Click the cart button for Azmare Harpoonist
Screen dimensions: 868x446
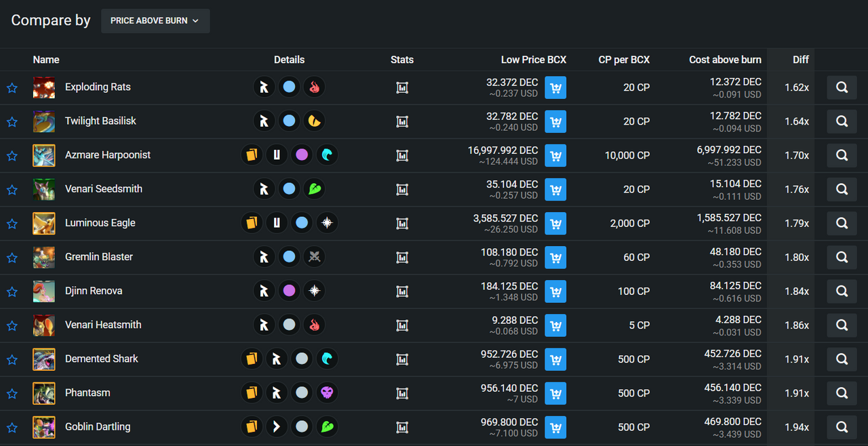tap(555, 155)
